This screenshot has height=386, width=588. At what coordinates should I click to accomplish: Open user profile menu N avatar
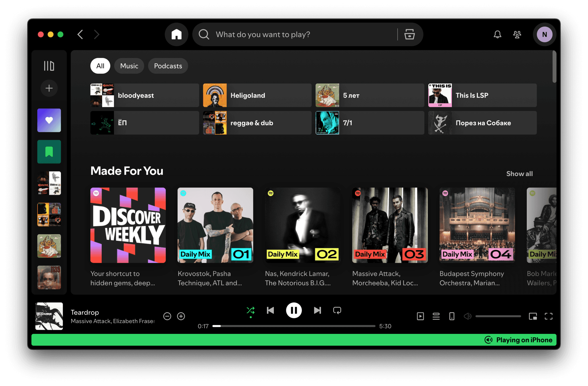click(x=544, y=34)
